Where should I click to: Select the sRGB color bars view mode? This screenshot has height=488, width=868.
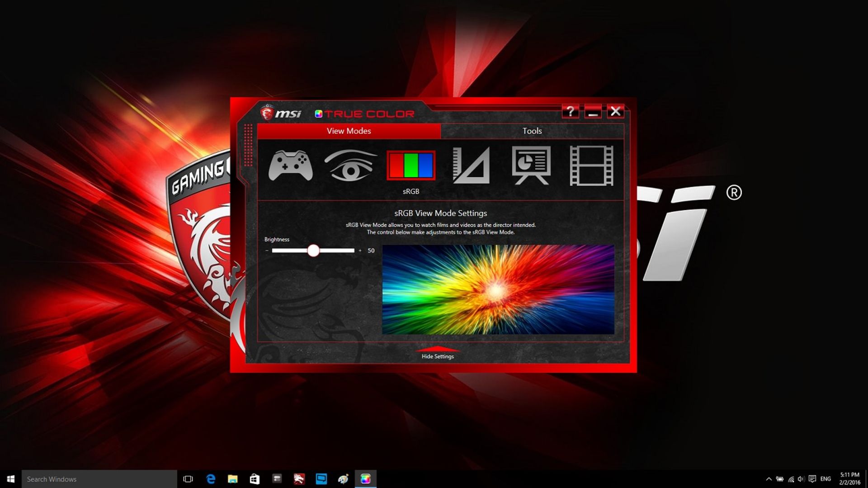[x=411, y=166]
